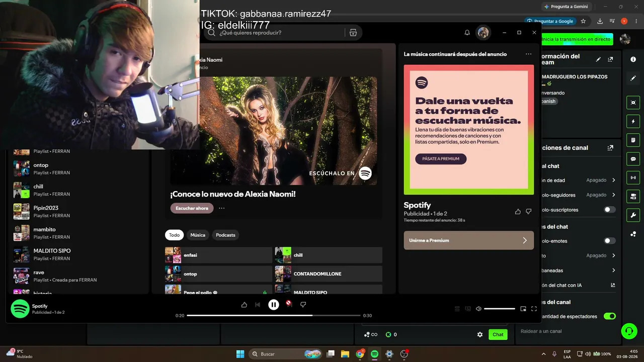This screenshot has height=362, width=644.
Task: Toggle the viewer count switch
Action: 610,316
